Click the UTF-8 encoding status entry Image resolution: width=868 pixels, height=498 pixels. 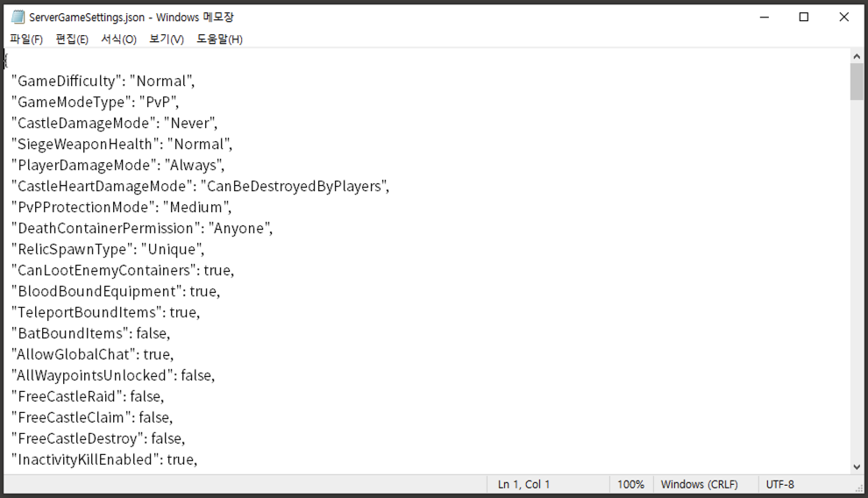pyautogui.click(x=780, y=485)
